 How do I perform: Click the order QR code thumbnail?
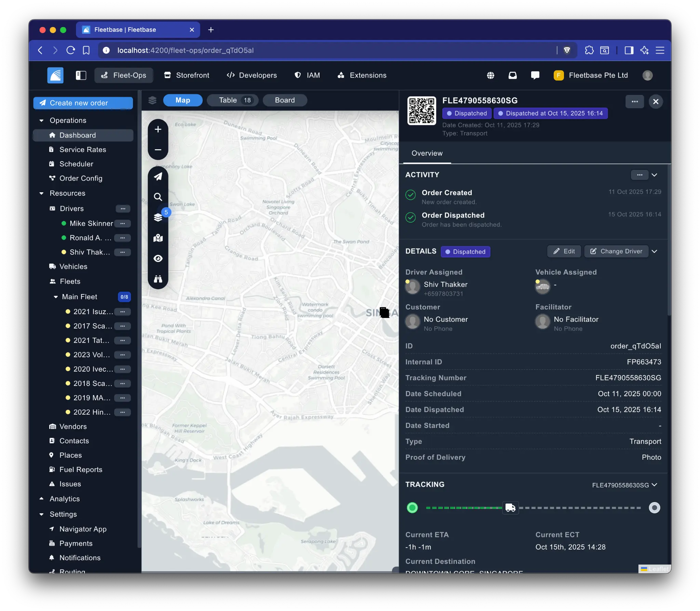pyautogui.click(x=422, y=111)
